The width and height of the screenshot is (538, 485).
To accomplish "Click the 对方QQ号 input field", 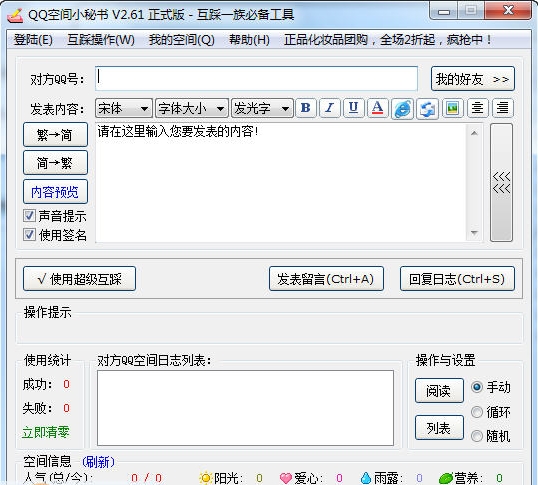I will (256, 79).
